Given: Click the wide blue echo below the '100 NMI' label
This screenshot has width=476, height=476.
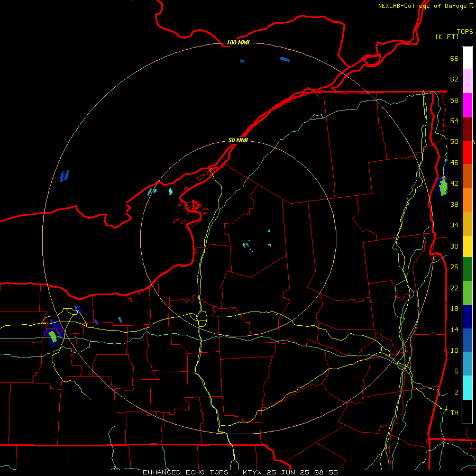Looking at the screenshot, I should (285, 59).
